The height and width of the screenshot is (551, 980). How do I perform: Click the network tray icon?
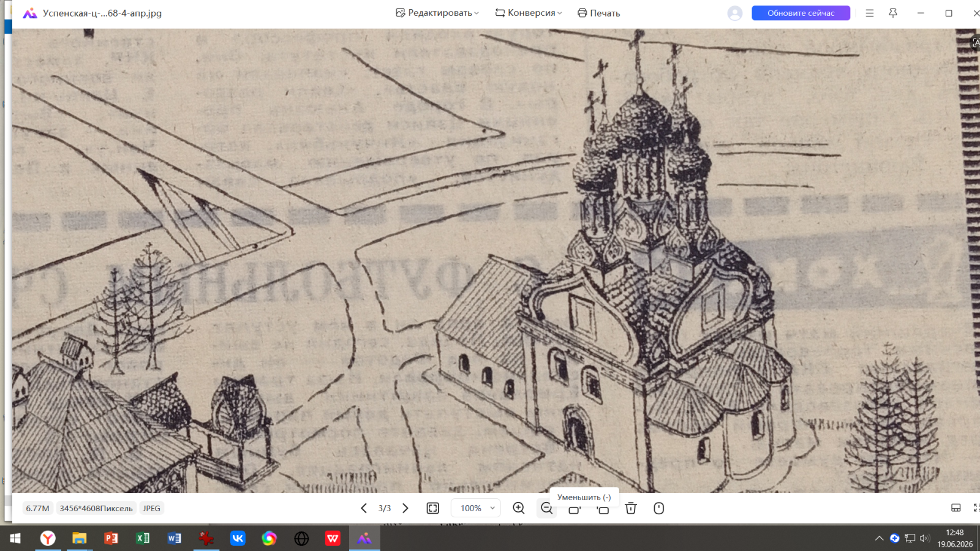click(910, 538)
